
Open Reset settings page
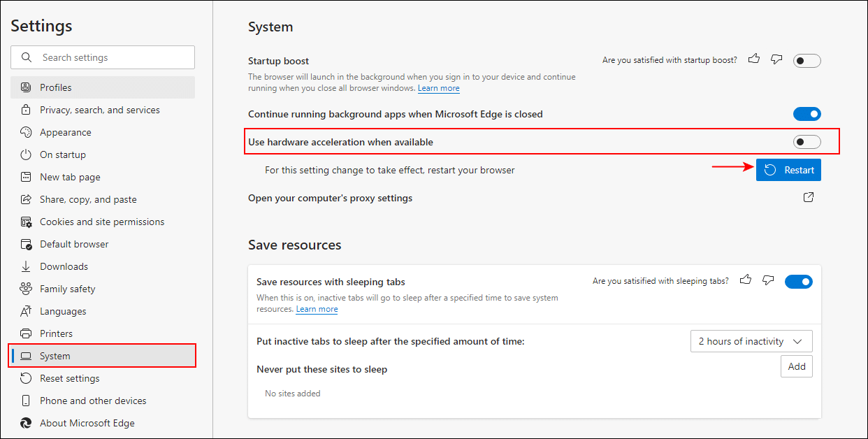[x=103, y=378]
